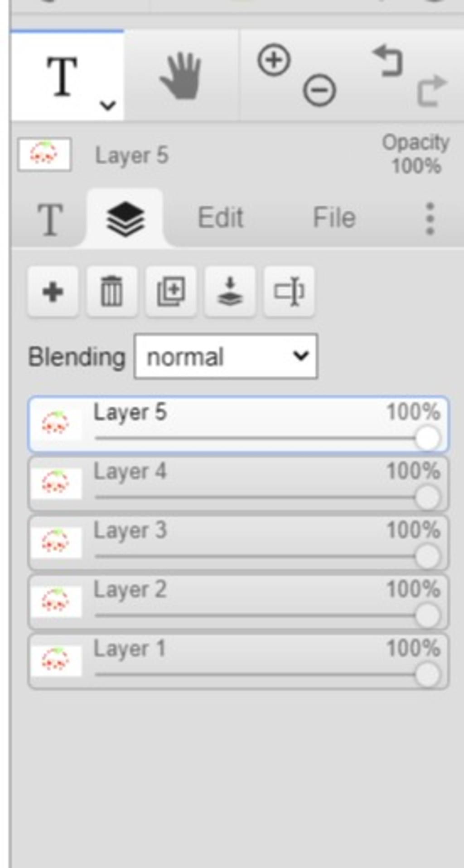Open the Edit tab
This screenshot has height=868, width=464.
pos(221,218)
